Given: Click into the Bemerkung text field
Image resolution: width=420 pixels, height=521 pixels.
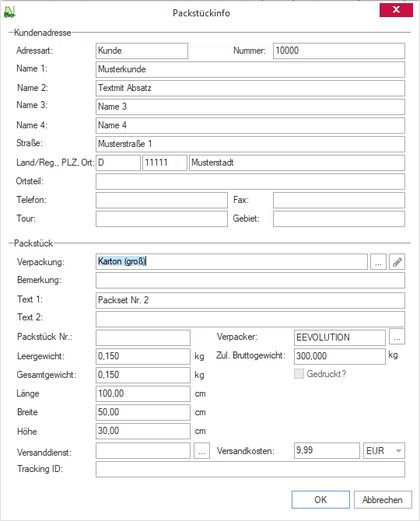Looking at the screenshot, I should tap(250, 281).
